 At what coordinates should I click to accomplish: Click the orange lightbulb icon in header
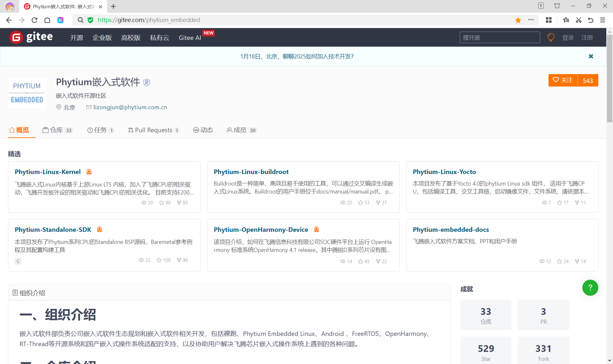551,37
